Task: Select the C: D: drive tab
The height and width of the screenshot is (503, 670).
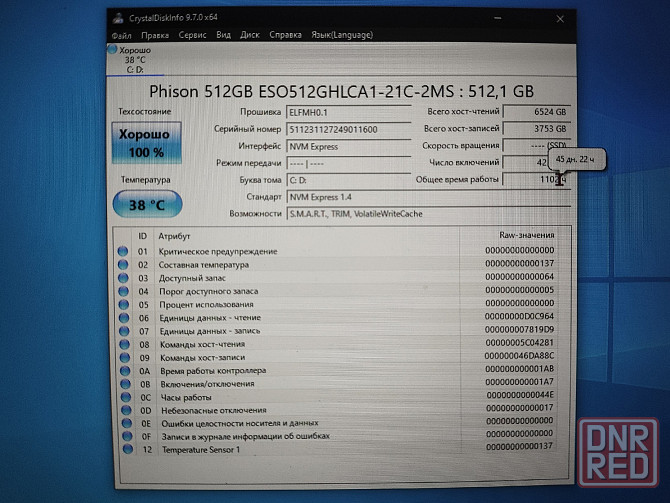Action: coord(135,60)
